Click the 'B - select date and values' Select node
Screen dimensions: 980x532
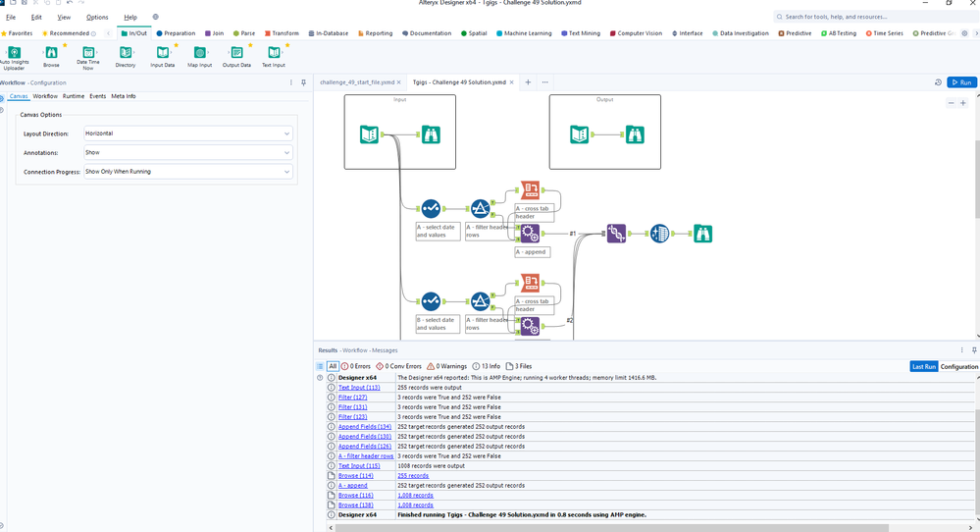431,300
